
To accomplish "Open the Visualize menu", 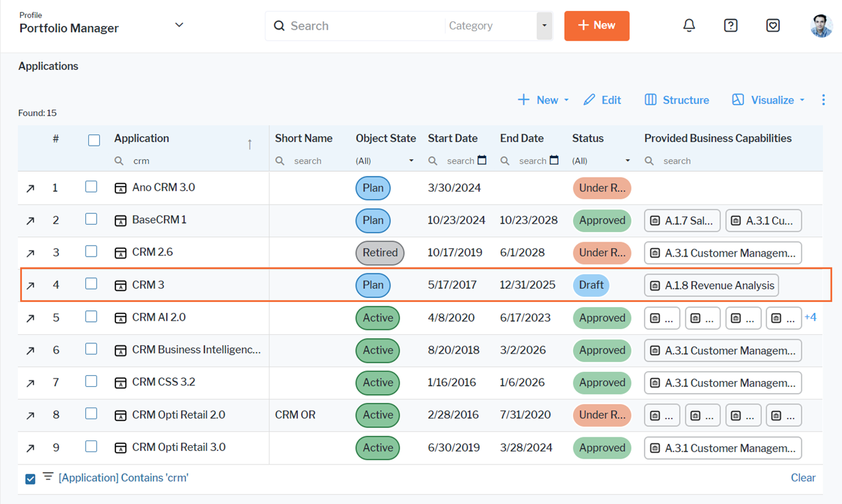I will 769,100.
